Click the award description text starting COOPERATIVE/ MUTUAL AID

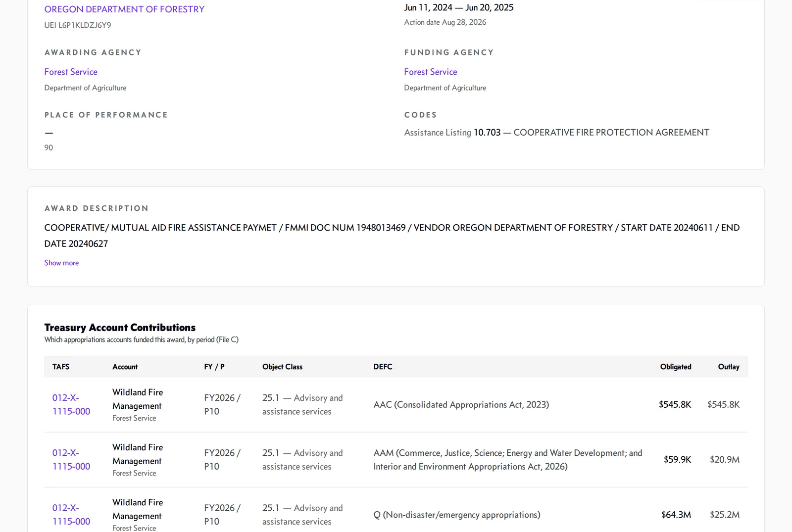point(392,236)
